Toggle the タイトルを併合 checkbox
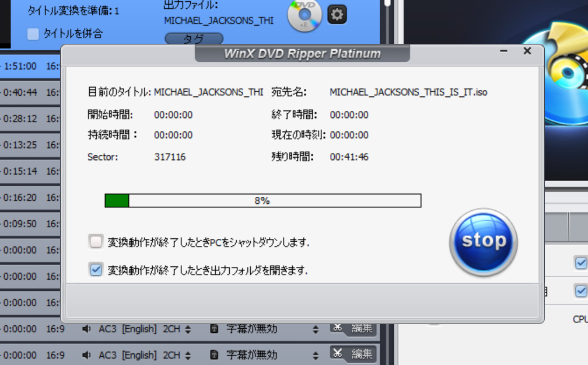This screenshot has height=365, width=588. pyautogui.click(x=33, y=34)
